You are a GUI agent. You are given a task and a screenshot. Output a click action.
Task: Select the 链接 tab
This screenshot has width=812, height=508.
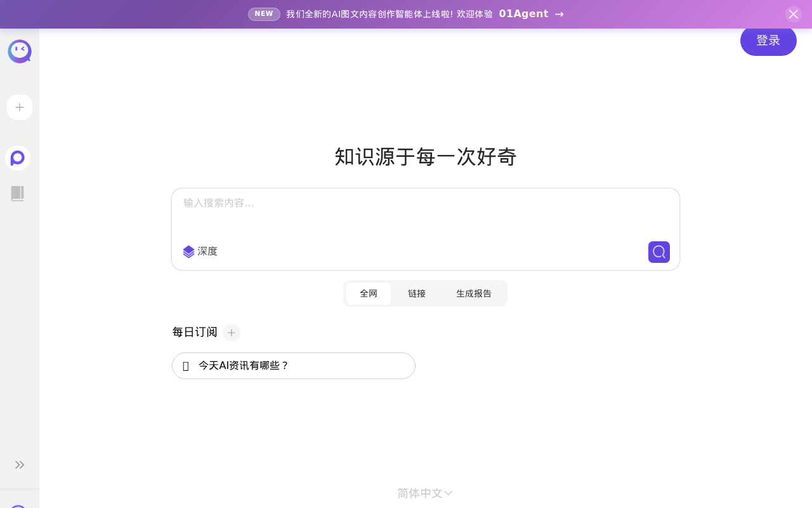click(417, 293)
